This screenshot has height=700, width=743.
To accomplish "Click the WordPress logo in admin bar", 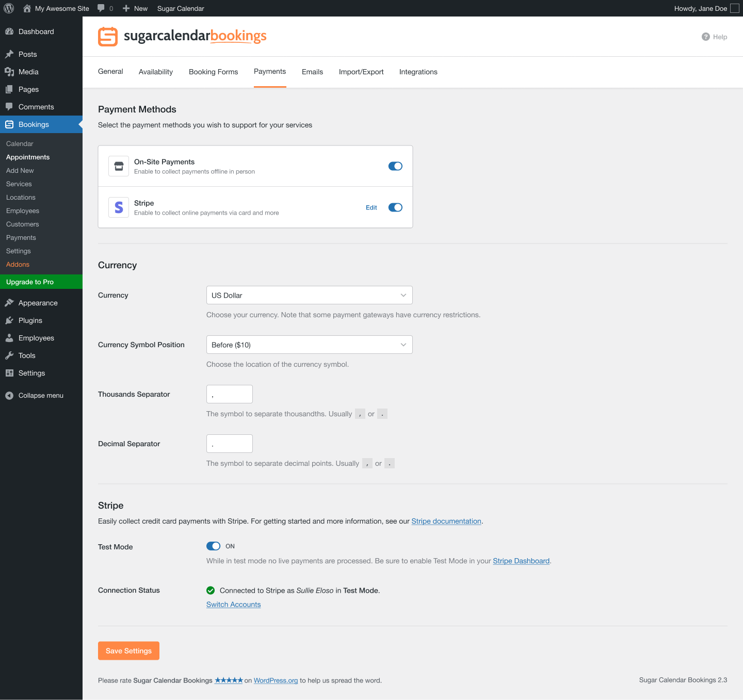I will pos(8,8).
